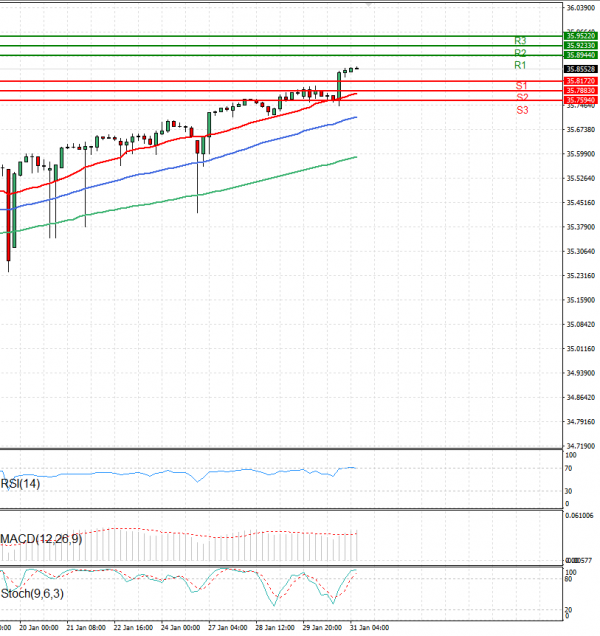Viewport: 600px width, 636px height.
Task: Click the 34.93900 price axis value
Action: [581, 373]
